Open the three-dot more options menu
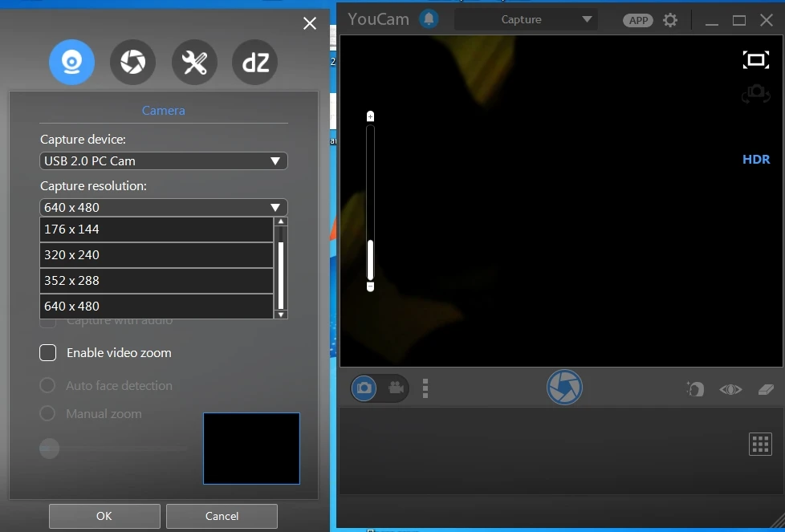Viewport: 785px width, 532px height. [425, 388]
